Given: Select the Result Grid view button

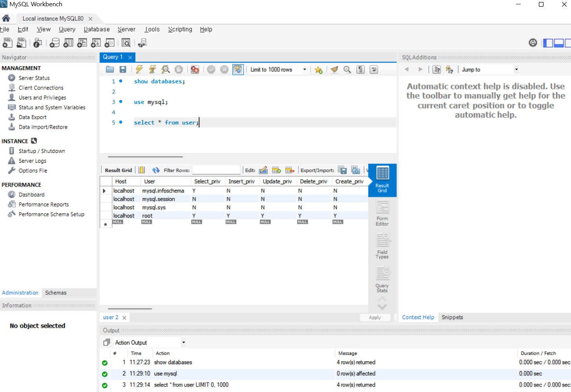Looking at the screenshot, I should click(x=382, y=180).
